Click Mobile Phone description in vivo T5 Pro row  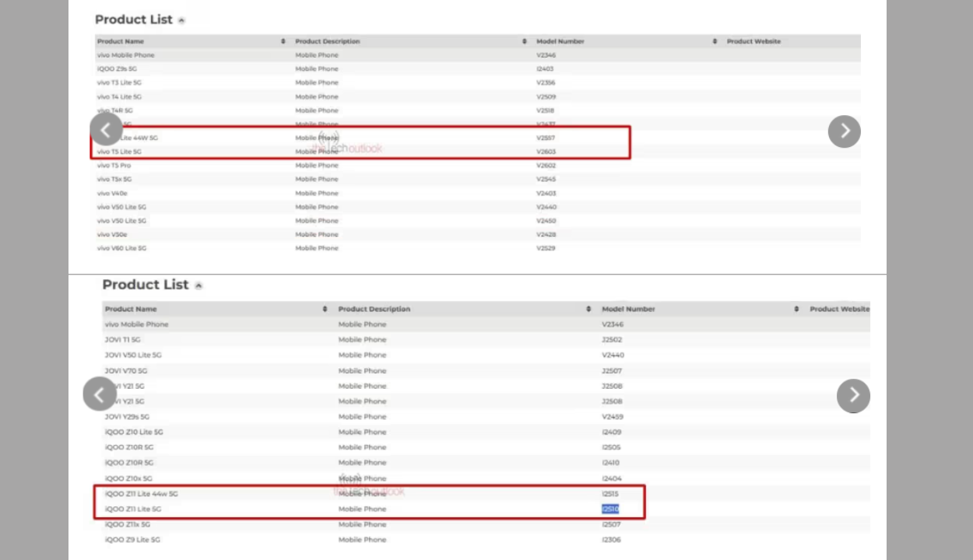click(x=317, y=166)
